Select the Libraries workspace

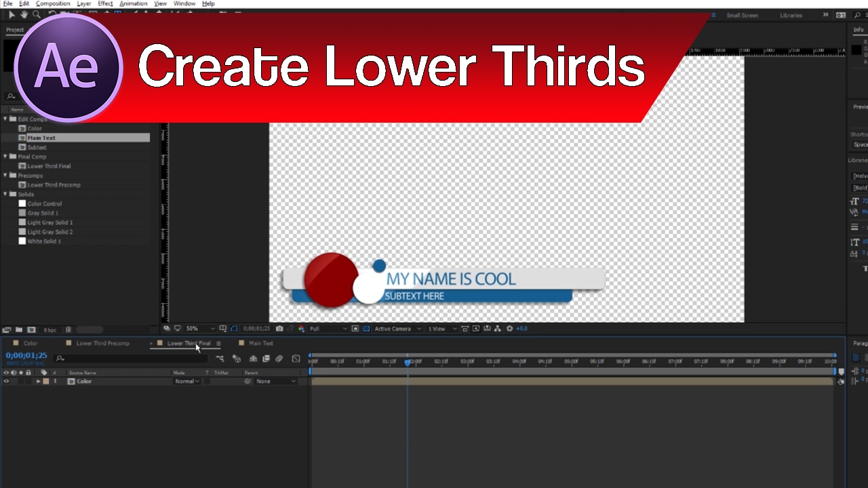pos(791,16)
